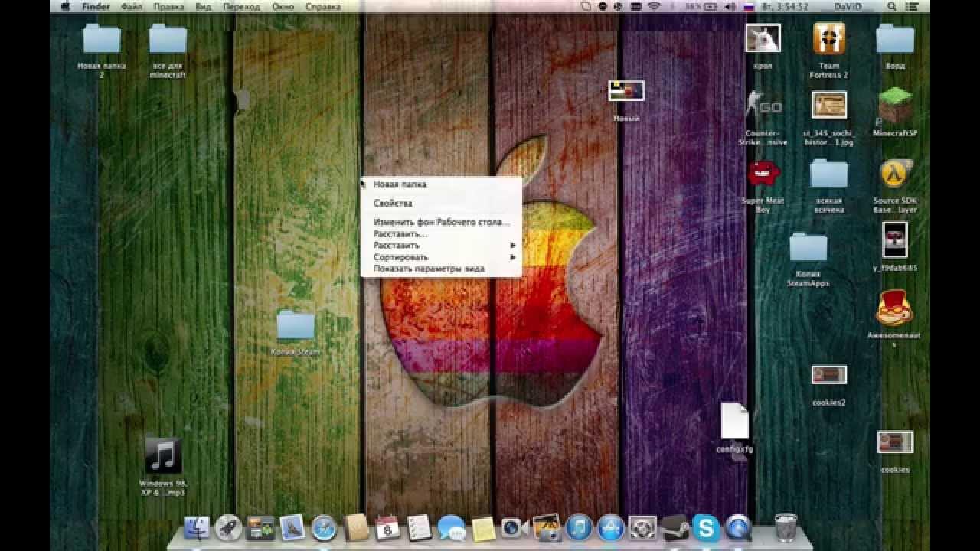980x551 pixels.
Task: Select the 'Новый' image thumbnail
Action: point(626,91)
